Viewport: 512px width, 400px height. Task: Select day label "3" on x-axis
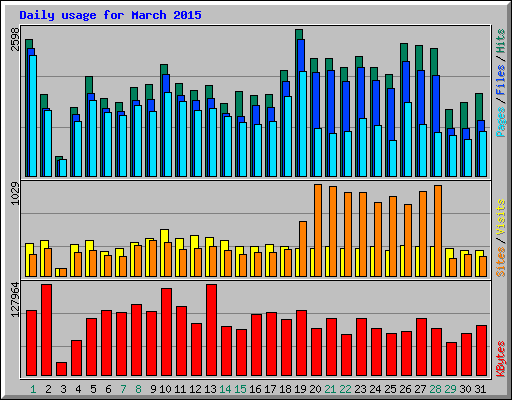pyautogui.click(x=63, y=389)
